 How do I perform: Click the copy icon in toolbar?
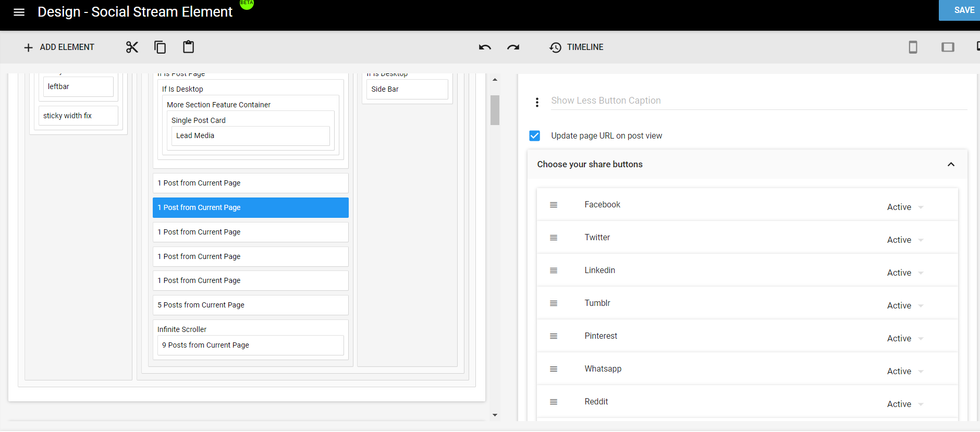click(160, 47)
